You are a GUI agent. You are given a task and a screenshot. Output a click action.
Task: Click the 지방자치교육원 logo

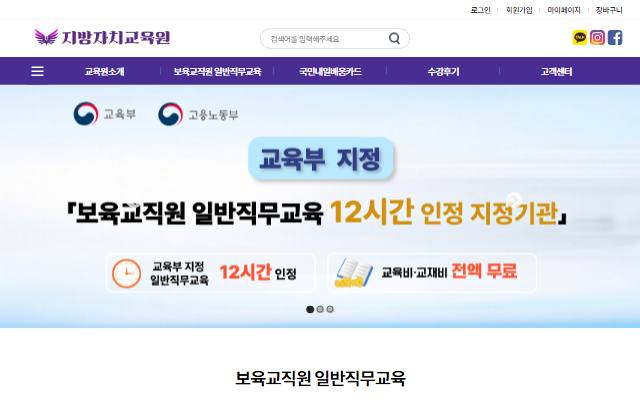point(102,37)
